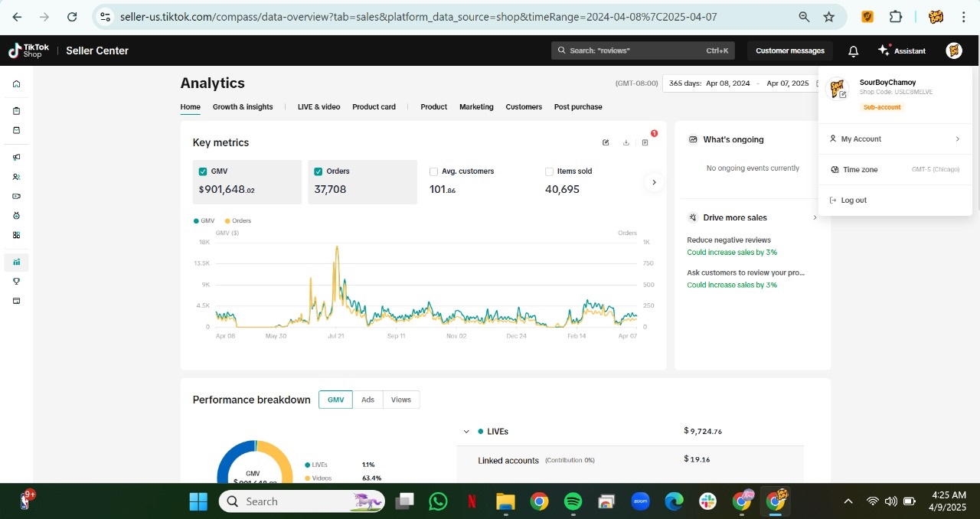
Task: Collapse the LIVEs breakdown row
Action: (466, 432)
